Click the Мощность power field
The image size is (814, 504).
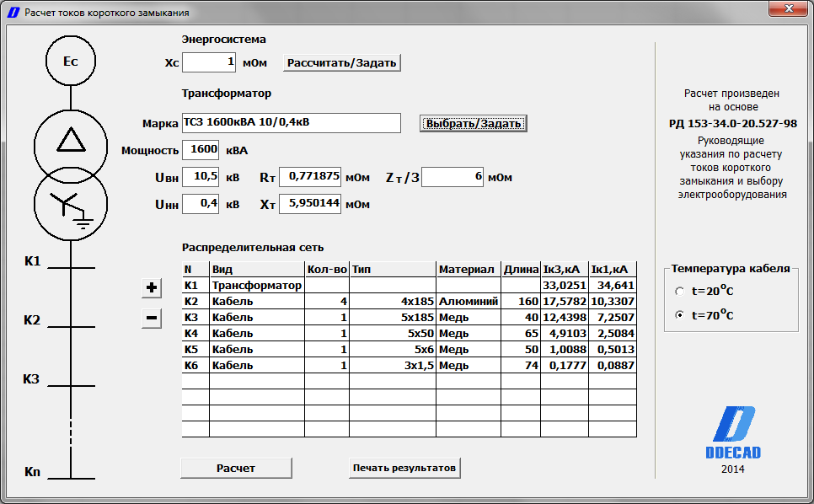[x=201, y=150]
